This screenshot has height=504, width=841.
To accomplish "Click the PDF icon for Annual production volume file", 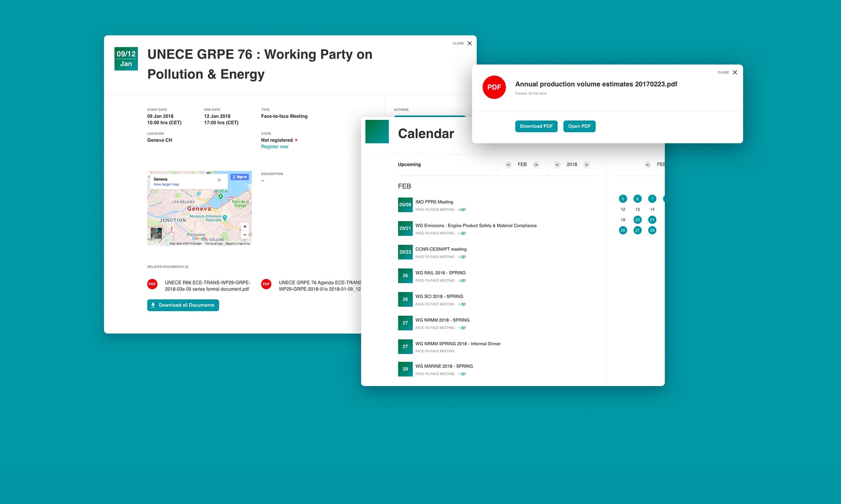I will click(x=494, y=86).
